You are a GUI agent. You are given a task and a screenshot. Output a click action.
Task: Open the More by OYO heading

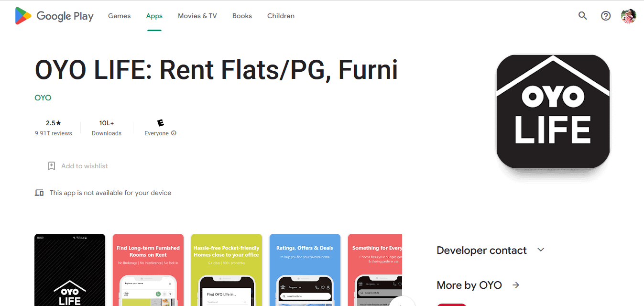point(469,285)
